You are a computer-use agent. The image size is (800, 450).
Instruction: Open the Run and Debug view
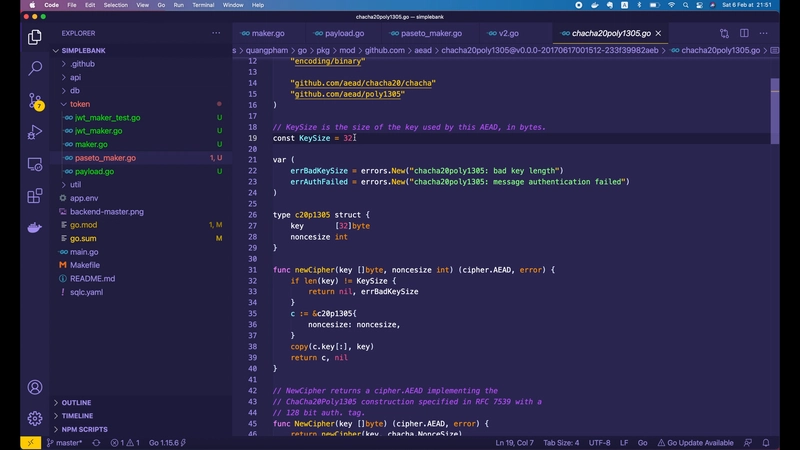pyautogui.click(x=35, y=132)
